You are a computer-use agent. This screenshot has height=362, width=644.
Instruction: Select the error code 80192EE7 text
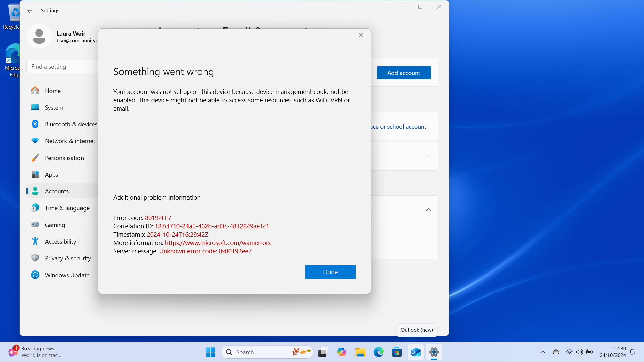pyautogui.click(x=158, y=218)
